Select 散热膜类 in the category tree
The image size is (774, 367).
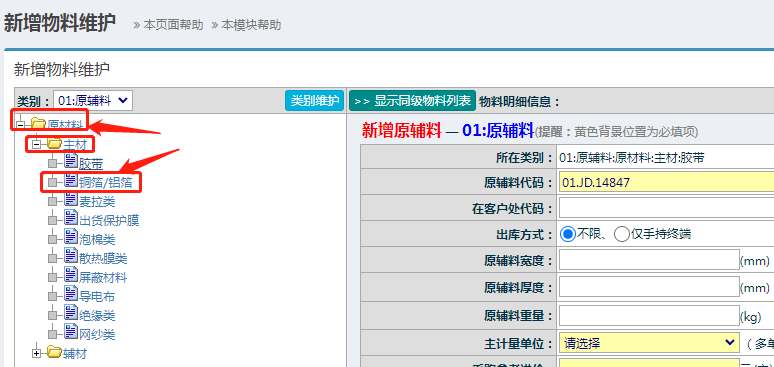(103, 258)
